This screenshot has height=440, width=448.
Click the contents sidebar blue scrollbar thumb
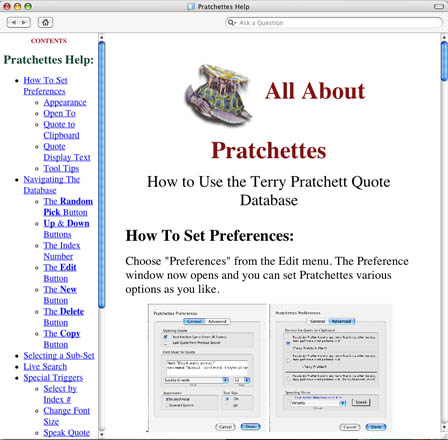click(x=102, y=174)
